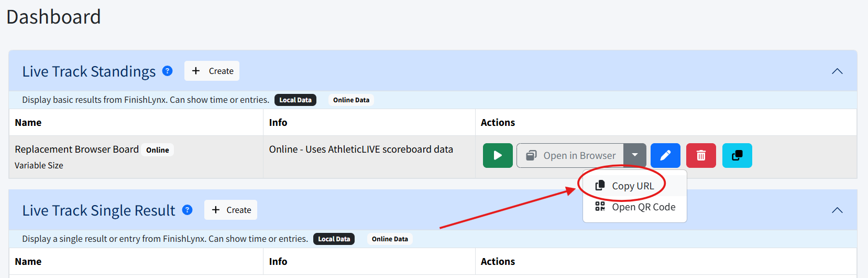Open help for Live Track Single Result

click(187, 210)
